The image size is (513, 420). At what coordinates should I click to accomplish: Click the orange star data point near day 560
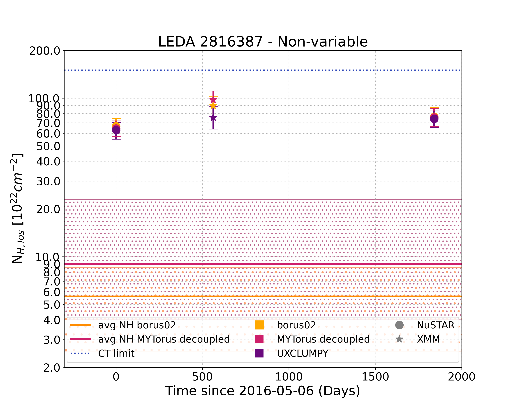213,106
